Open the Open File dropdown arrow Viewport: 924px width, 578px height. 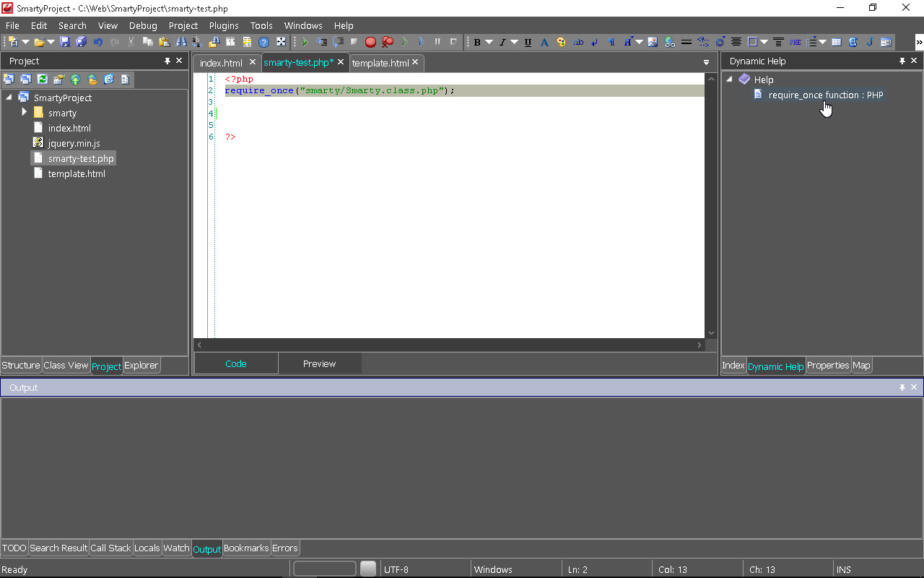point(51,42)
